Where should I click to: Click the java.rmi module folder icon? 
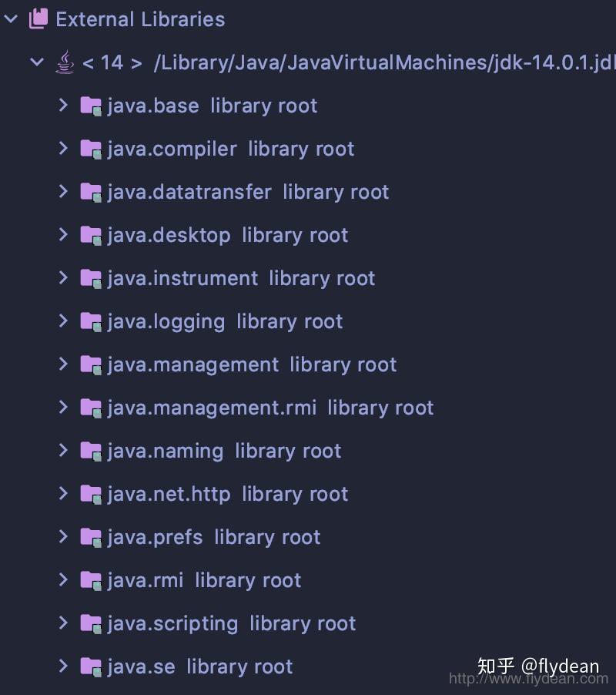91,580
